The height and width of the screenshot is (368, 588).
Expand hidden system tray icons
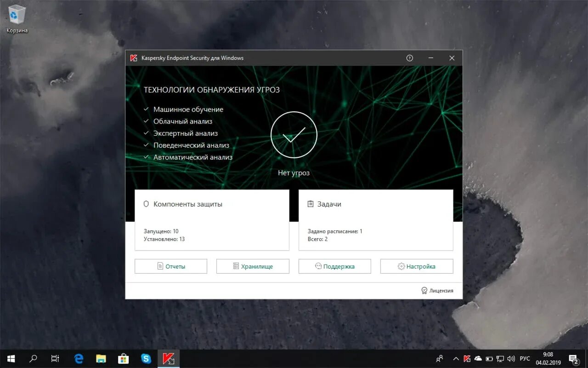pos(456,358)
